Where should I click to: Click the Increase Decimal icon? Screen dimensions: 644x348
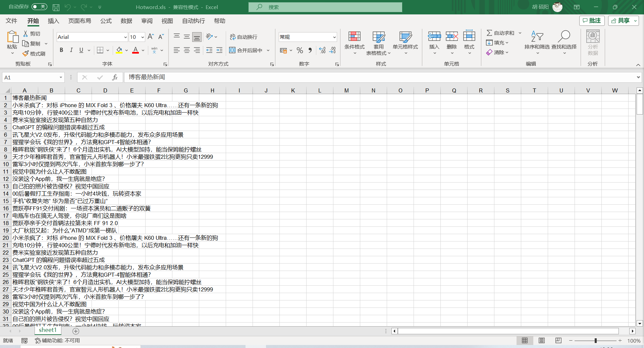click(322, 50)
